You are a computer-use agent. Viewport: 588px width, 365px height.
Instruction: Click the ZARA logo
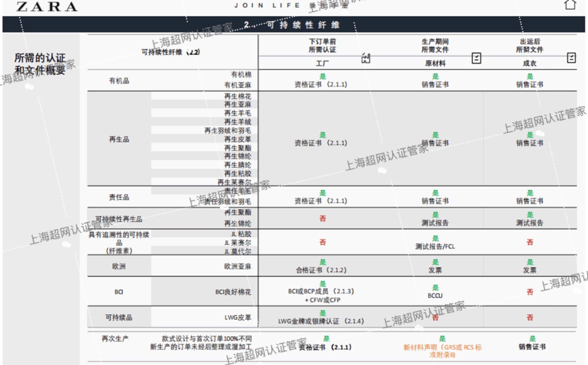pyautogui.click(x=47, y=6)
